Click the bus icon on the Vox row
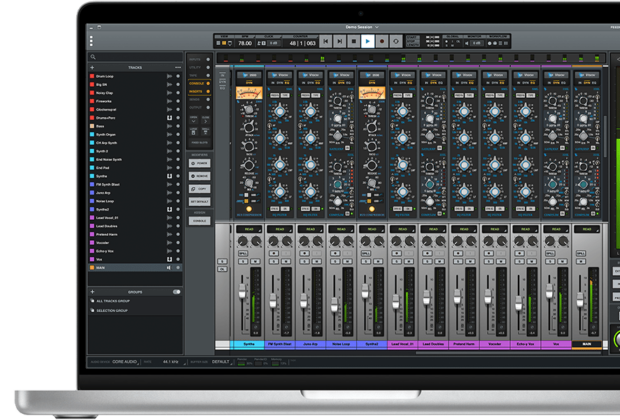The image size is (620, 420). coord(170,259)
